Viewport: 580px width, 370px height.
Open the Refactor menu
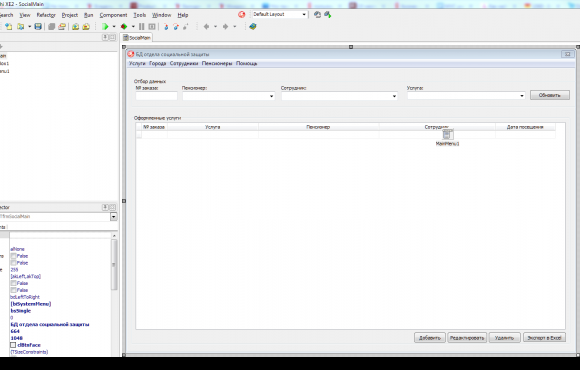point(46,15)
